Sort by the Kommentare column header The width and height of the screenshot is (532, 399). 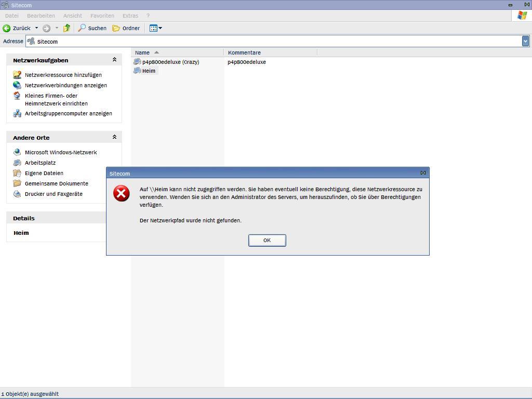pyautogui.click(x=270, y=52)
